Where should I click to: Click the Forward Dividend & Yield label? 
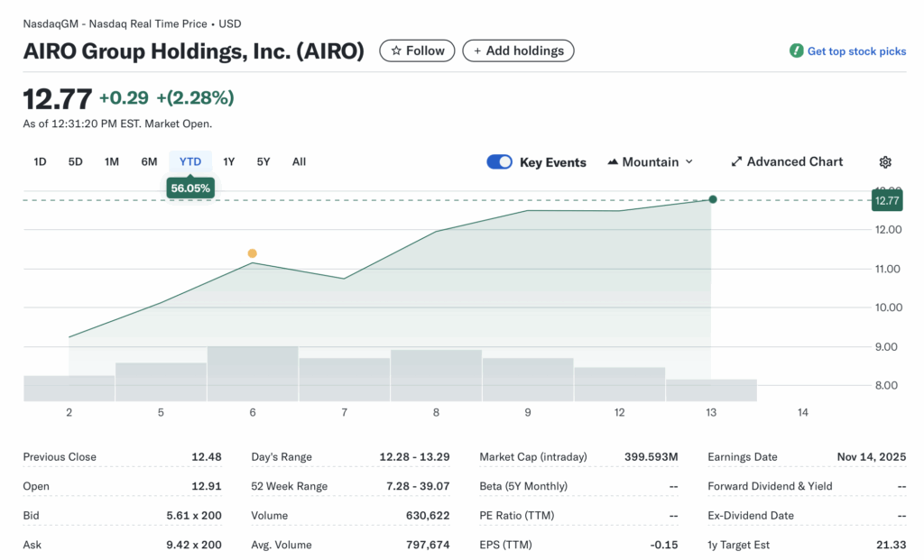point(771,486)
